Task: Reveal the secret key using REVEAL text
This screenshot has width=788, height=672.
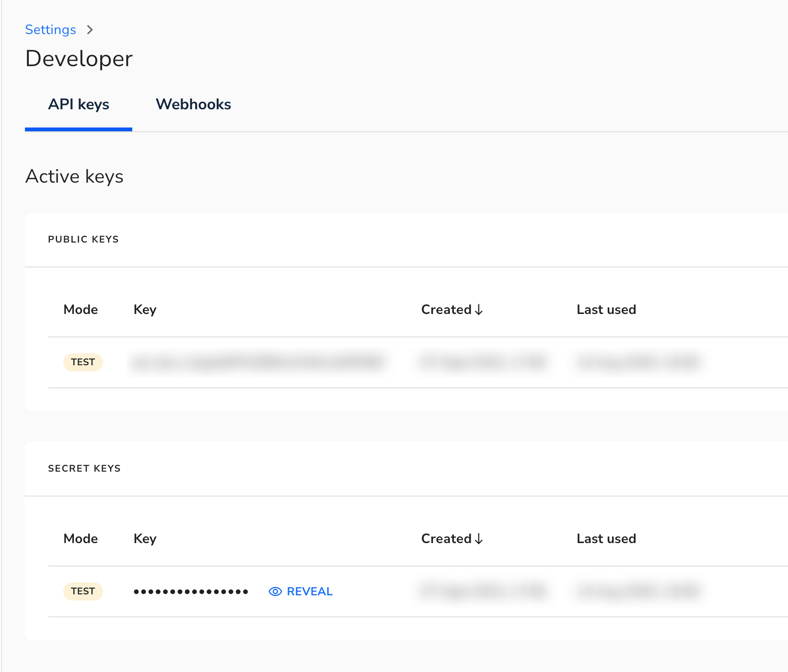Action: 309,591
